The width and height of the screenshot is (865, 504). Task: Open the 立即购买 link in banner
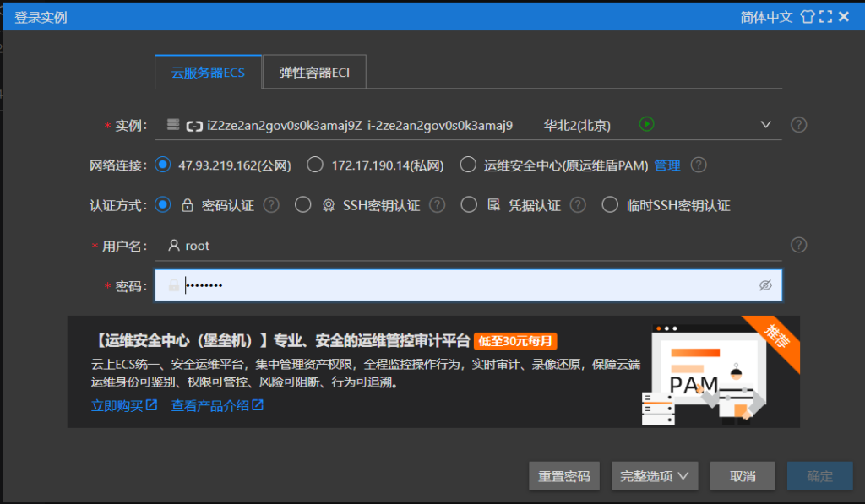click(124, 406)
